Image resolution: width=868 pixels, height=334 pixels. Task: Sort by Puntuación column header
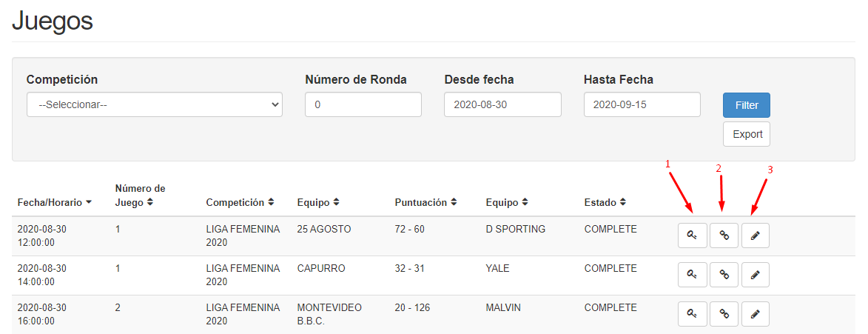point(425,203)
